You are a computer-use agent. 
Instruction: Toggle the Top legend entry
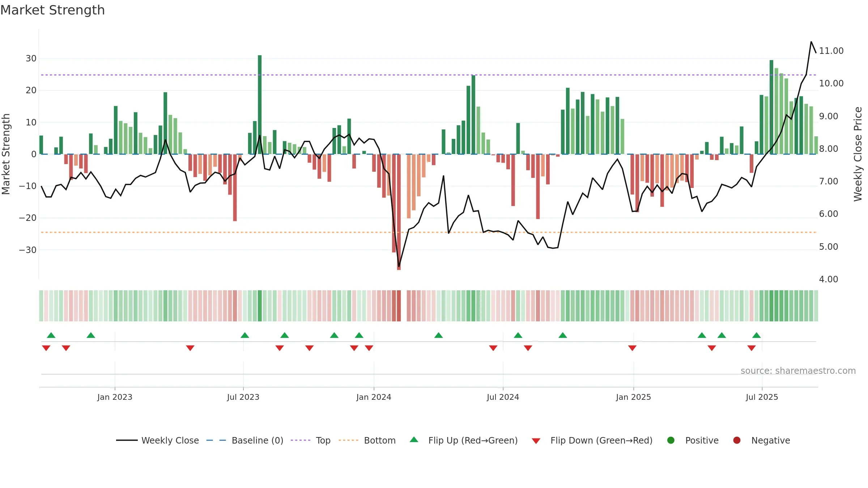click(311, 440)
